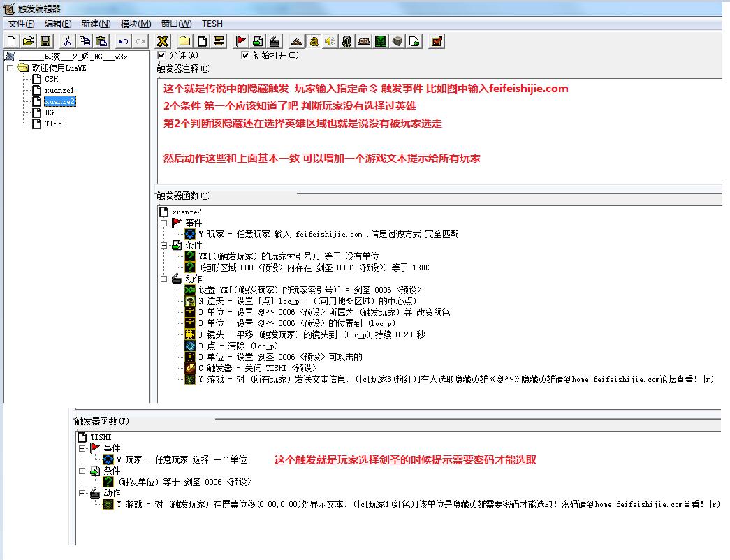
Task: Click the New Event red flag toolbar icon
Action: tap(241, 41)
